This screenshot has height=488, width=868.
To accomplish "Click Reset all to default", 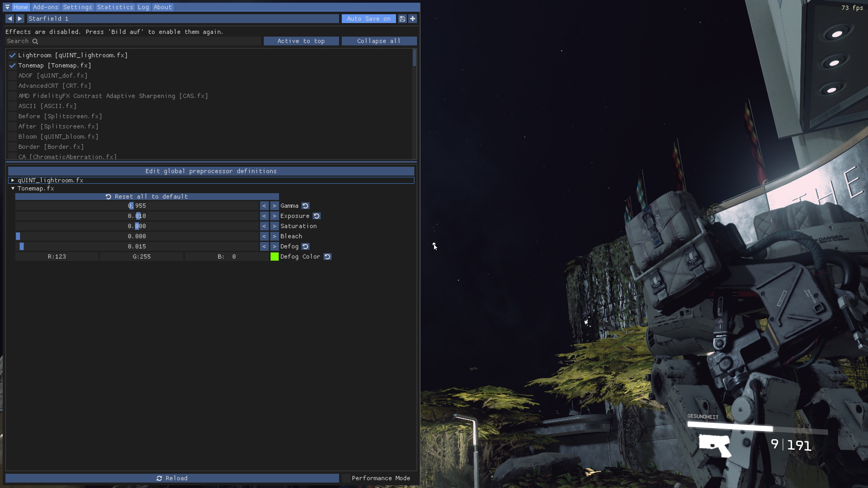I will click(147, 197).
